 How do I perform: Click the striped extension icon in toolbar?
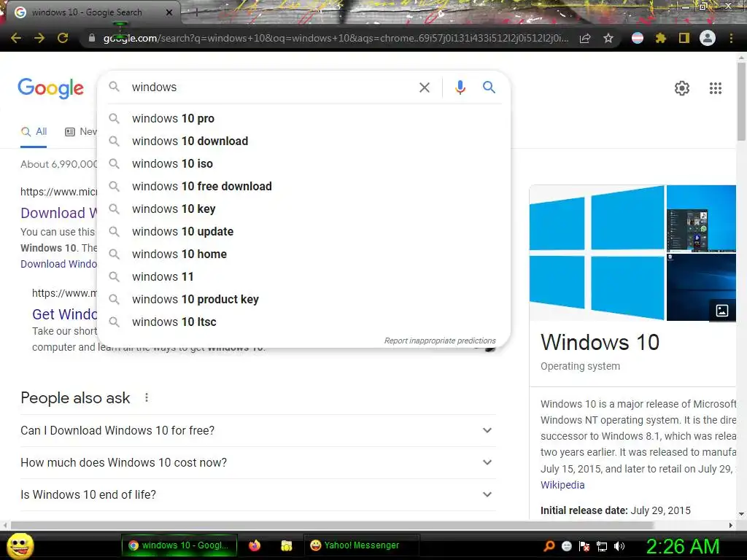638,38
